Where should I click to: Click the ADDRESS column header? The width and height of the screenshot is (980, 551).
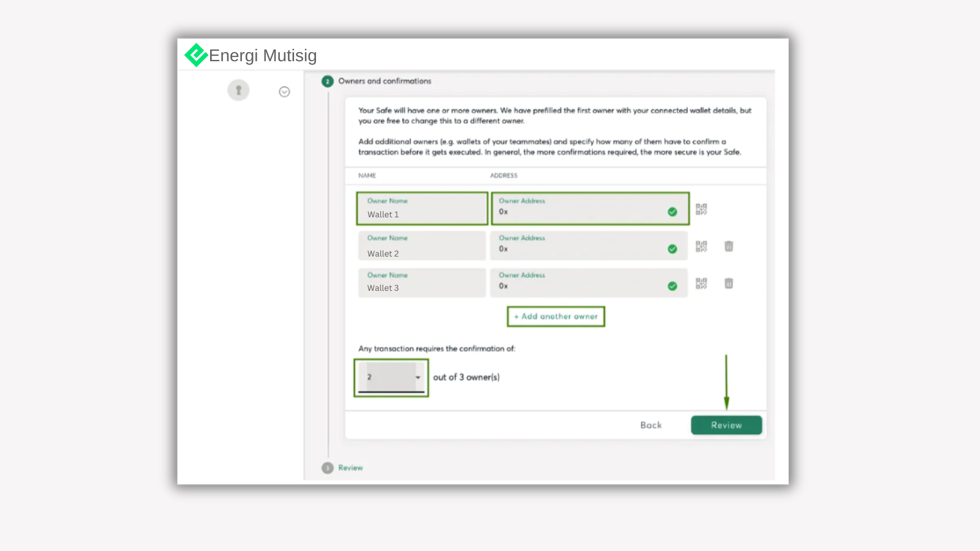pos(503,176)
